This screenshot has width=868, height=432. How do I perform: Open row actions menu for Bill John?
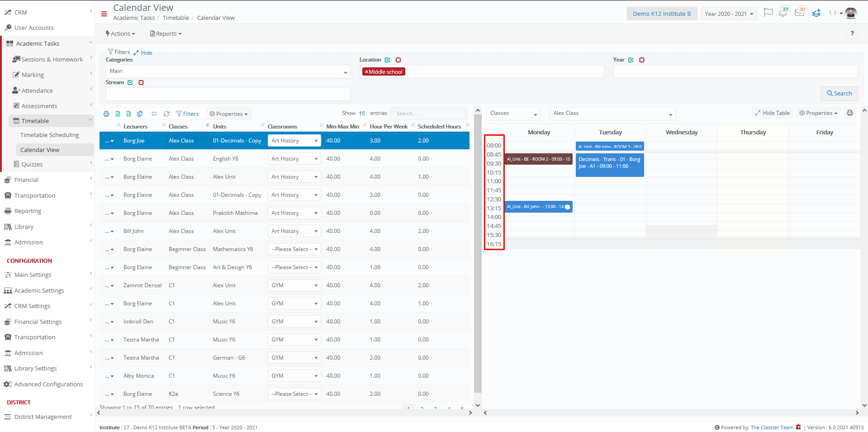tap(109, 231)
